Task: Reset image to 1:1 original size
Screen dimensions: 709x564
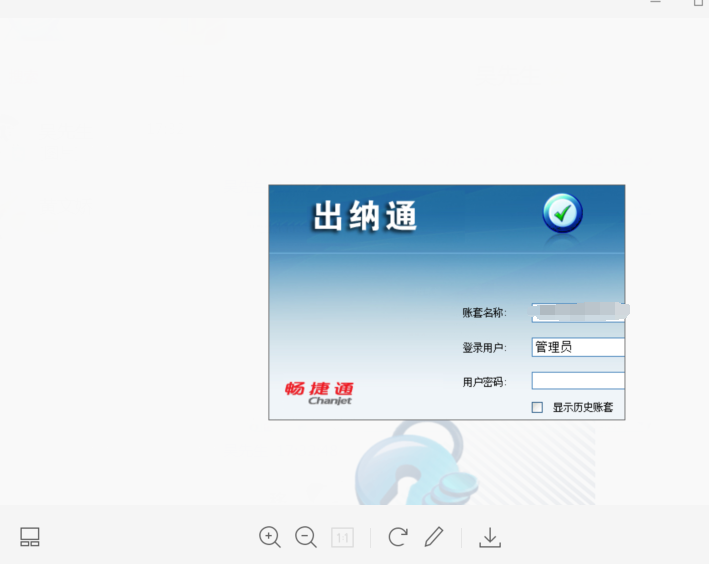Action: [x=342, y=538]
